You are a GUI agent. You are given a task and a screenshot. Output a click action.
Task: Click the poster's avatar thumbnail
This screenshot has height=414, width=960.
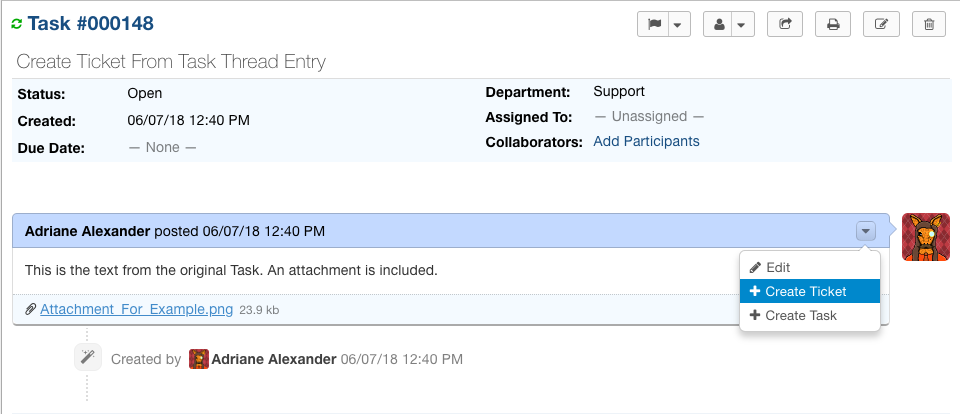point(925,237)
